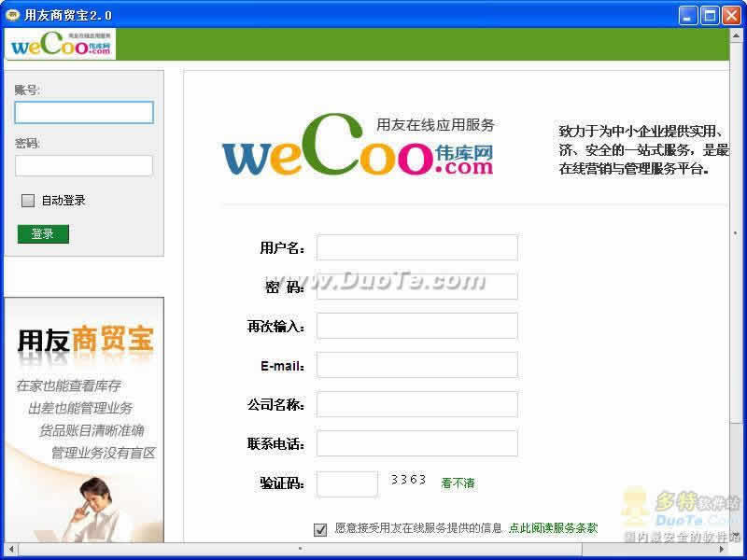Minimize the 用友商贸宝2.0 window
Viewport: 747px width, 560px height.
(687, 16)
